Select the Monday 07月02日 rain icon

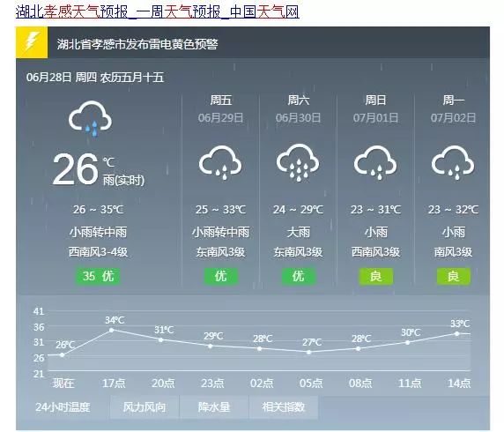[x=453, y=162]
